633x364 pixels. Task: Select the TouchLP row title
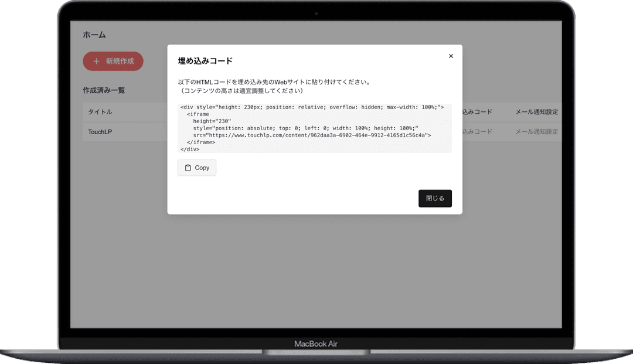coord(100,132)
